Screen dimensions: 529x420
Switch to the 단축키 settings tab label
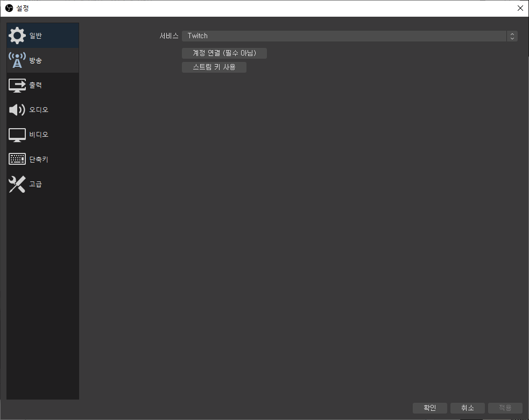39,159
